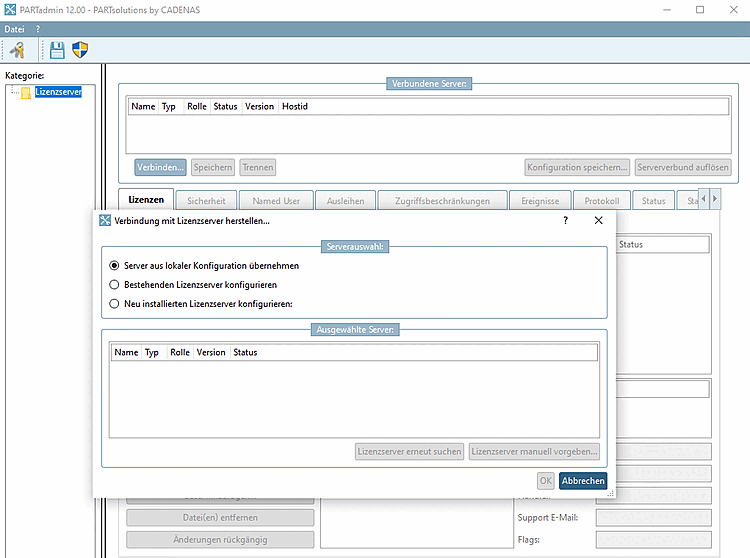Click the Lizenzserver folder icon in tree
Viewport: 750px width, 558px height.
(26, 92)
